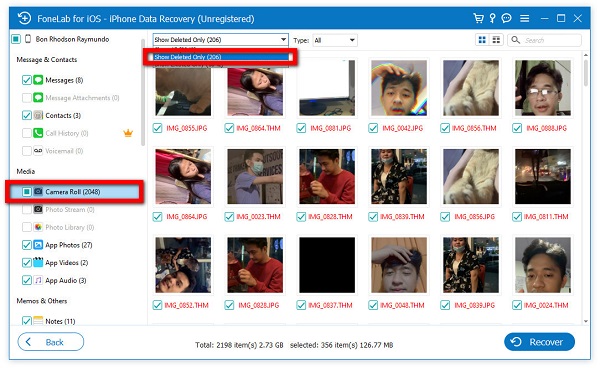Click the scroll down arrow of photo grid
This screenshot has height=368, width=600.
click(586, 321)
